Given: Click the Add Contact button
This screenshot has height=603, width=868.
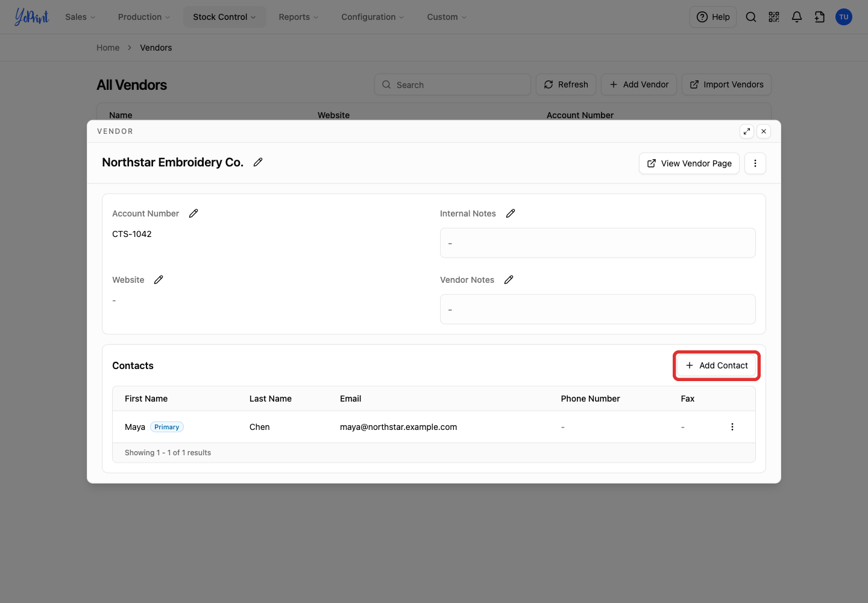Looking at the screenshot, I should tap(717, 365).
